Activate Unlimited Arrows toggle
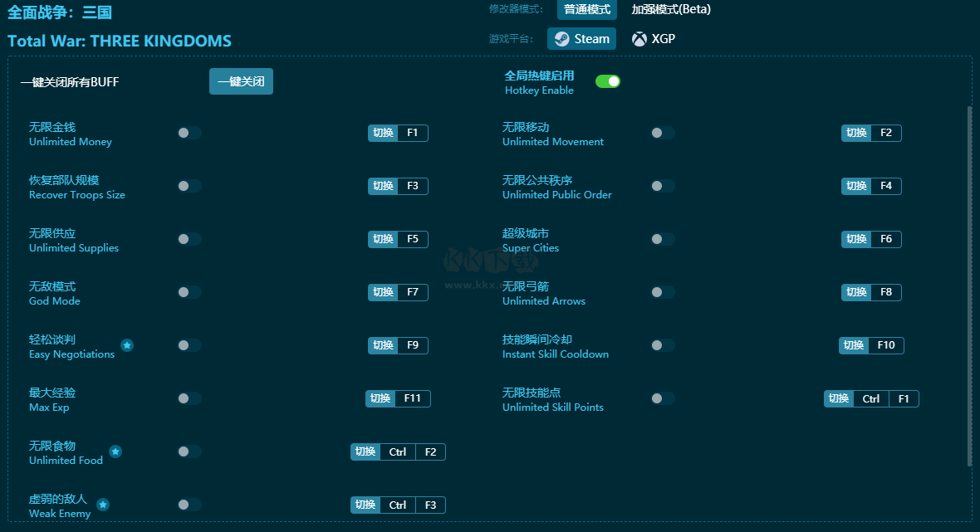 (x=663, y=292)
